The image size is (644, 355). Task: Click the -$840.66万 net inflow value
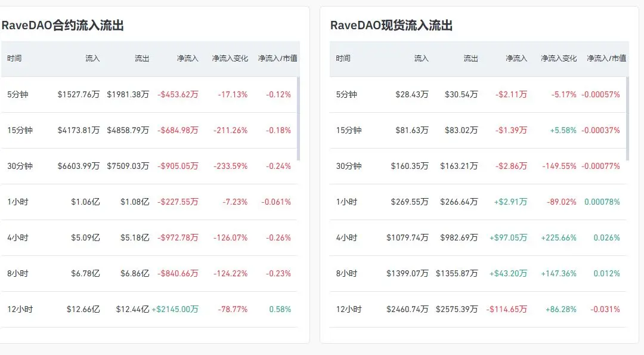tap(178, 273)
